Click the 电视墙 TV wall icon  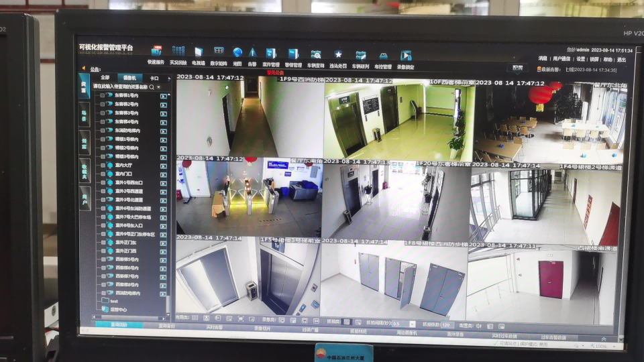point(199,52)
